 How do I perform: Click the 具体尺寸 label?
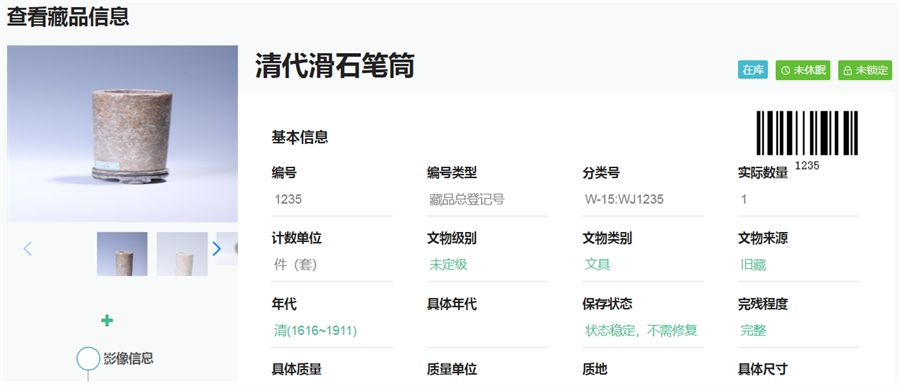[763, 369]
